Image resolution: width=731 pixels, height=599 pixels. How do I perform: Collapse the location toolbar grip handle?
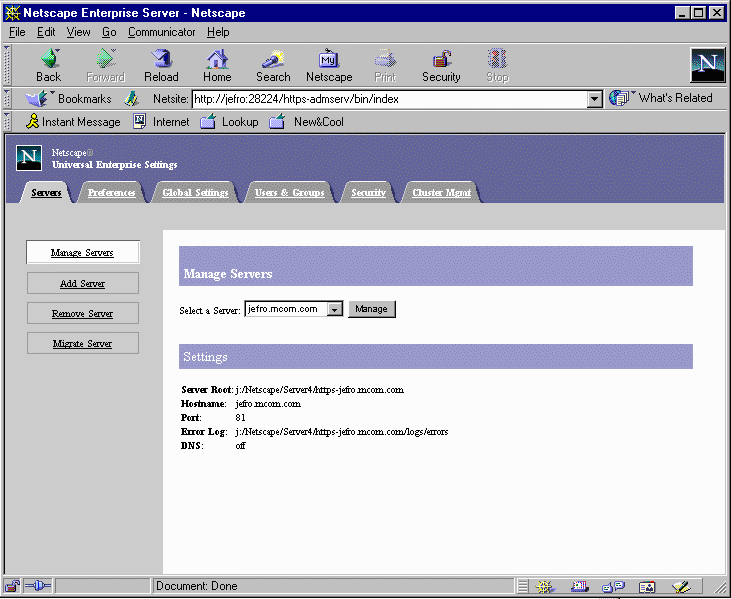coord(7,98)
